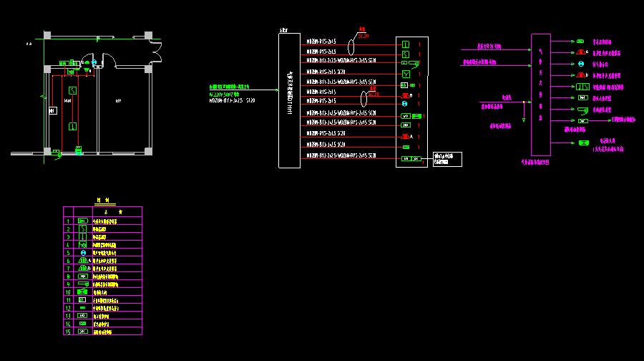Click the boxed symbol in legend row 13
Screen dimensions: 644x361
(x=82, y=316)
